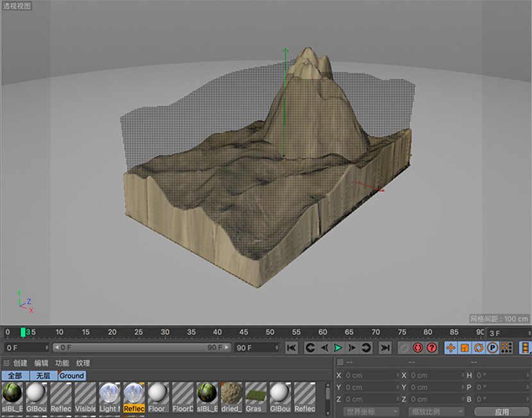The width and height of the screenshot is (532, 418).
Task: Click the 应用 apply button
Action: (501, 412)
